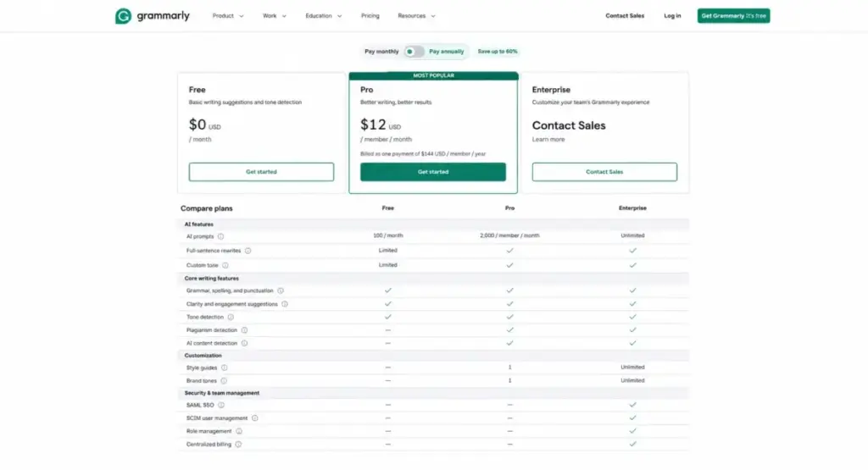The height and width of the screenshot is (470, 868).
Task: Click Contact Sales in the header
Action: (625, 16)
